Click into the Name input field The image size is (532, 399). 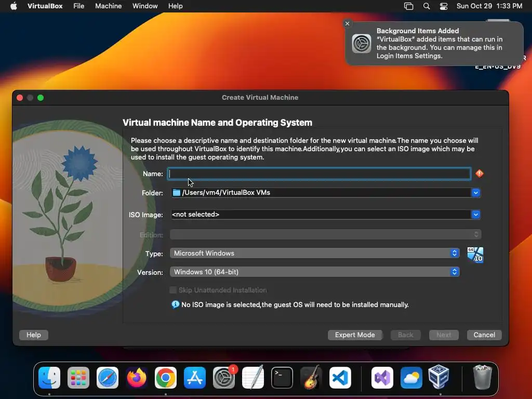tap(319, 174)
